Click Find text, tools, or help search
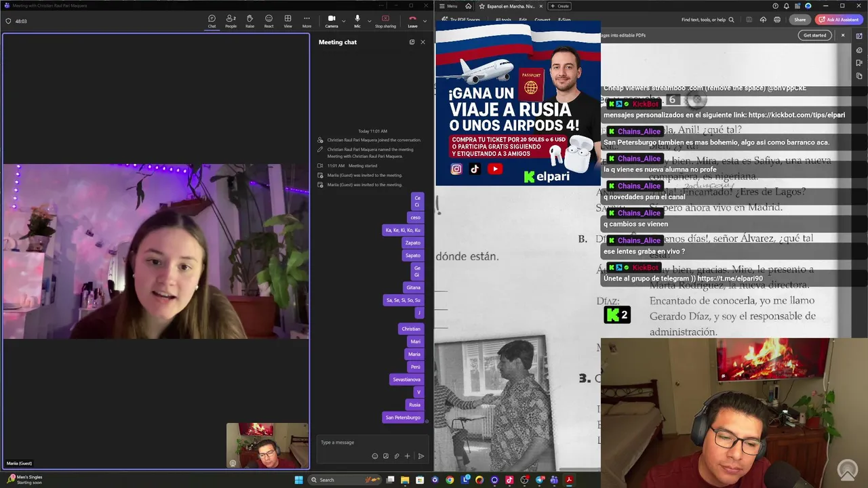This screenshot has height=488, width=868. [708, 20]
